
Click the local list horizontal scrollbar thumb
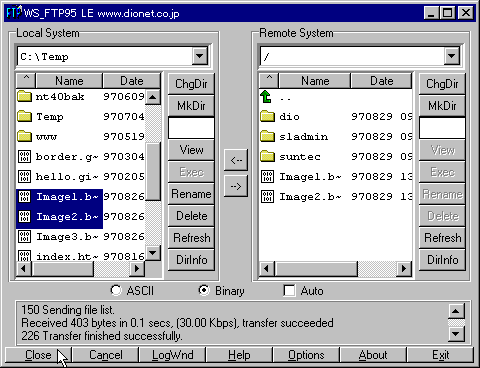coord(63,269)
